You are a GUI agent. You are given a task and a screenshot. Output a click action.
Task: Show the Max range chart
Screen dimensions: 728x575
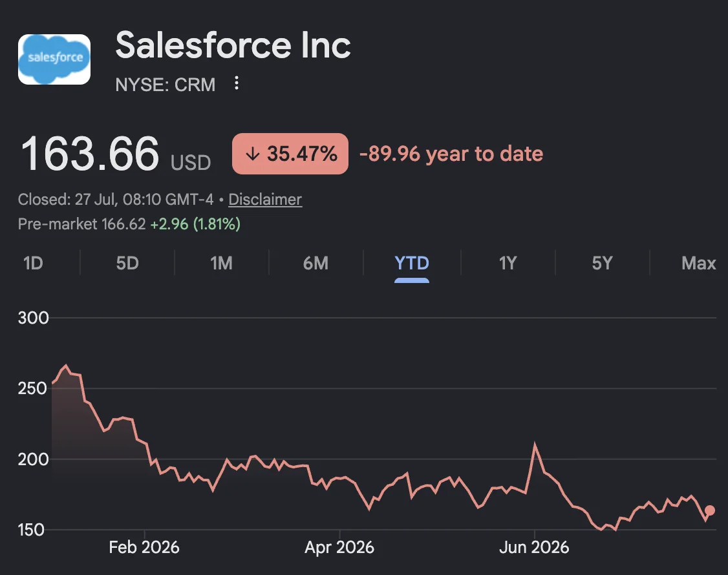click(698, 263)
